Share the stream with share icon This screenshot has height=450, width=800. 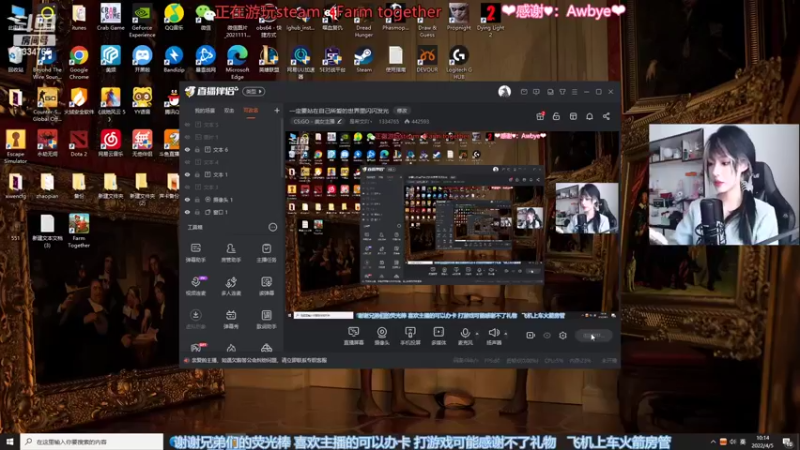[606, 116]
